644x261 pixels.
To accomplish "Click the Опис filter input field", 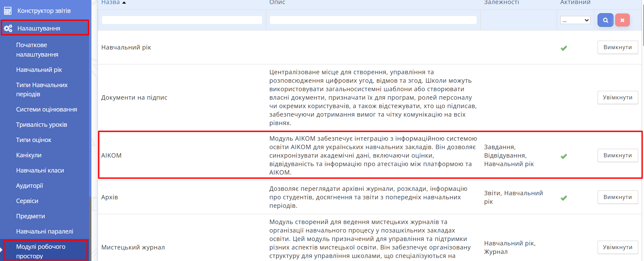I will 373,20.
